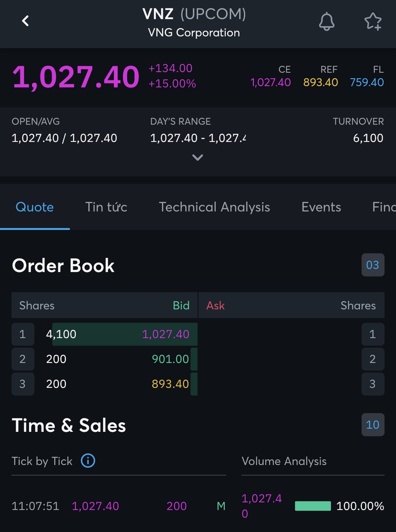Tap the reference price REF value
The width and height of the screenshot is (396, 532).
click(320, 82)
